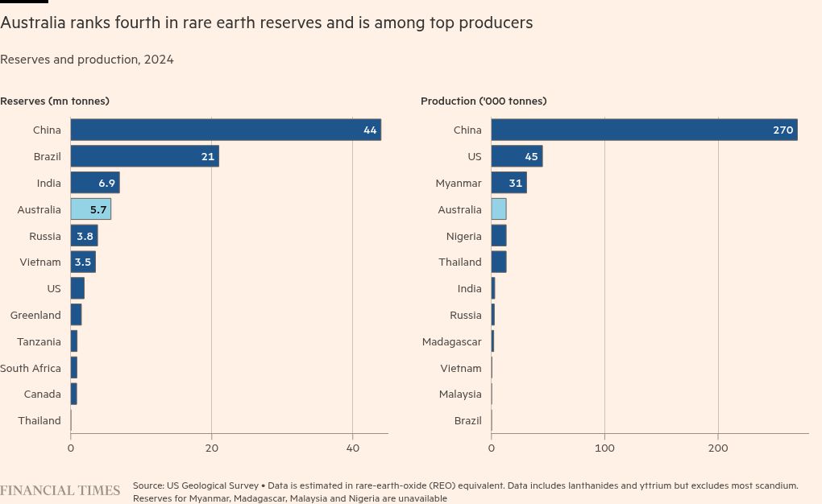Screen dimensions: 822x504
Task: Select Australia's light blue 5.7 reserves bar
Action: coord(90,209)
